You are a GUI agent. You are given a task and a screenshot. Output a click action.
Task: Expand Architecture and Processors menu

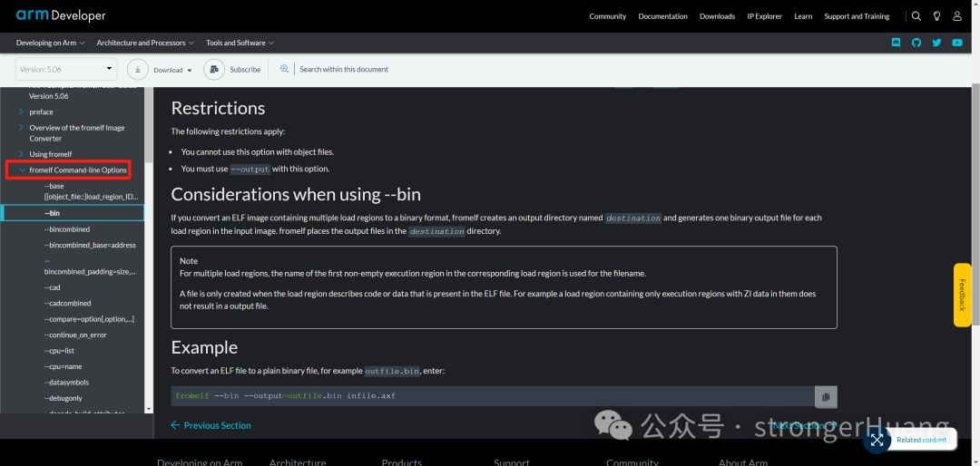145,43
